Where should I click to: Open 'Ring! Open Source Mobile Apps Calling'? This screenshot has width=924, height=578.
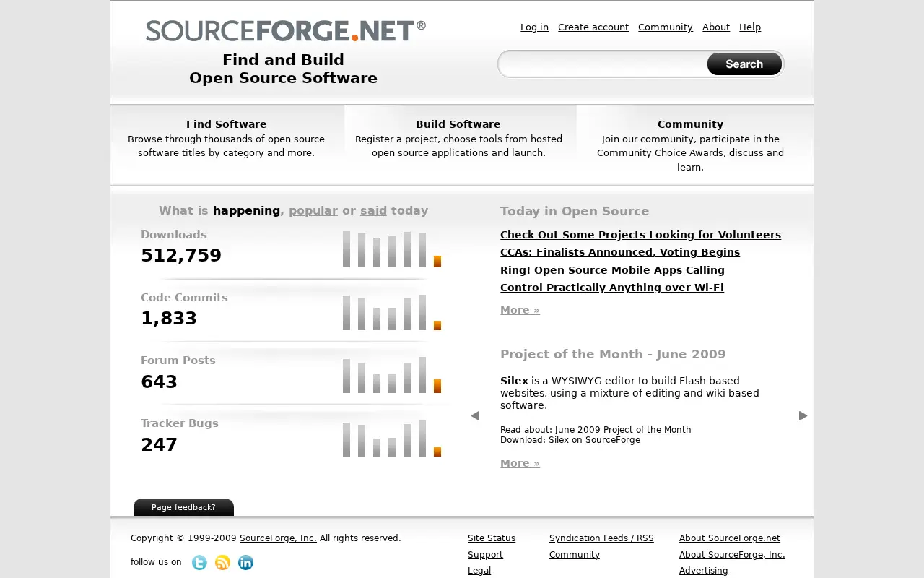pos(612,270)
